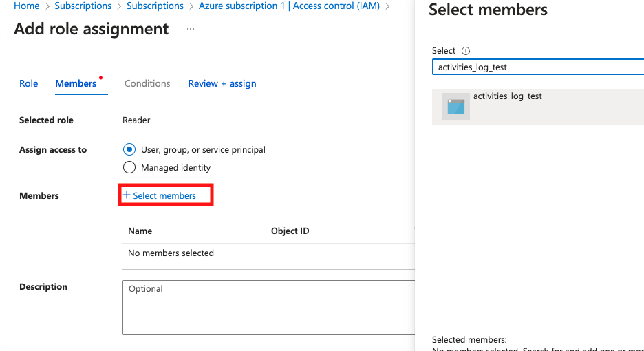Click into the optional Description text box
Screen dimensions: 644x351
(268, 308)
